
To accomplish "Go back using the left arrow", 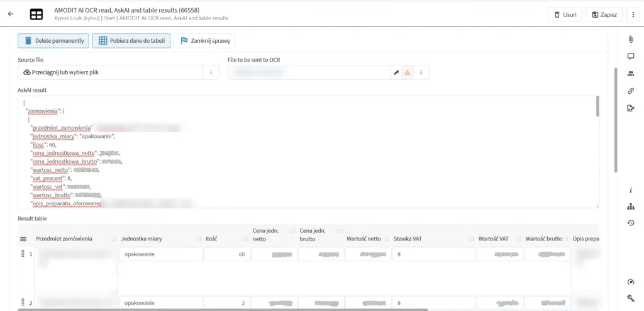I will tap(10, 14).
